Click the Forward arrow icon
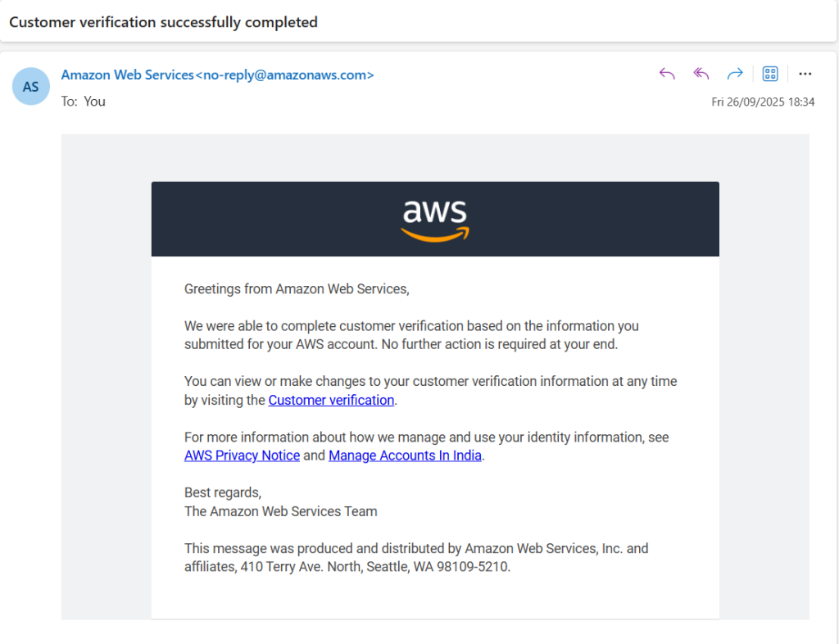Viewport: 839px width, 644px height. point(735,74)
